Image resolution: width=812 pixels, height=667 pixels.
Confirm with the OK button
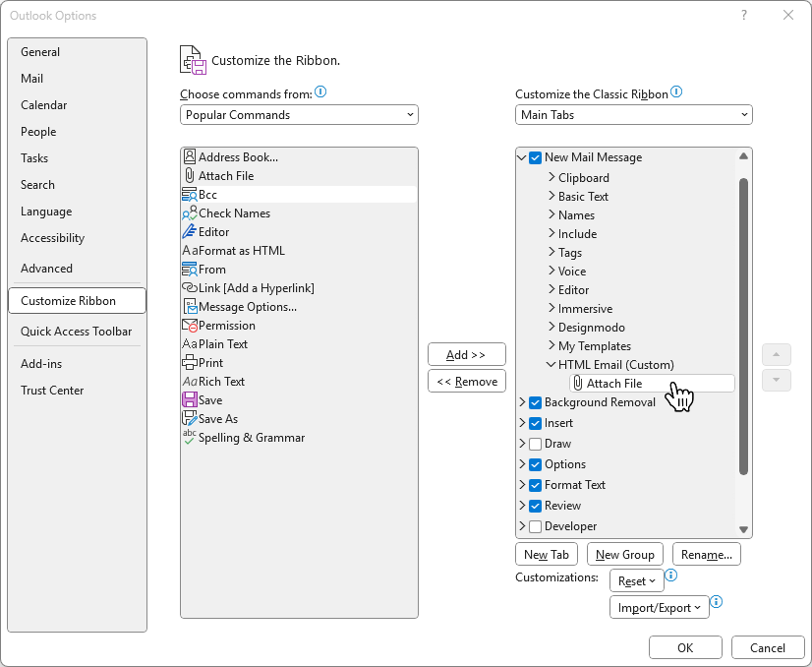(x=685, y=648)
